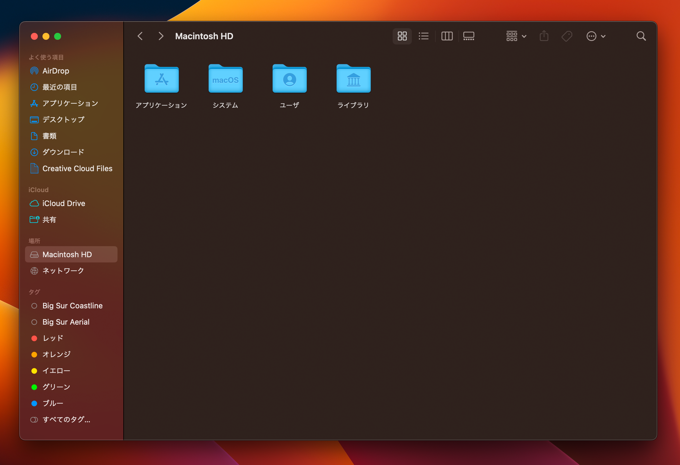Open ネットワーク in the sidebar

71,271
